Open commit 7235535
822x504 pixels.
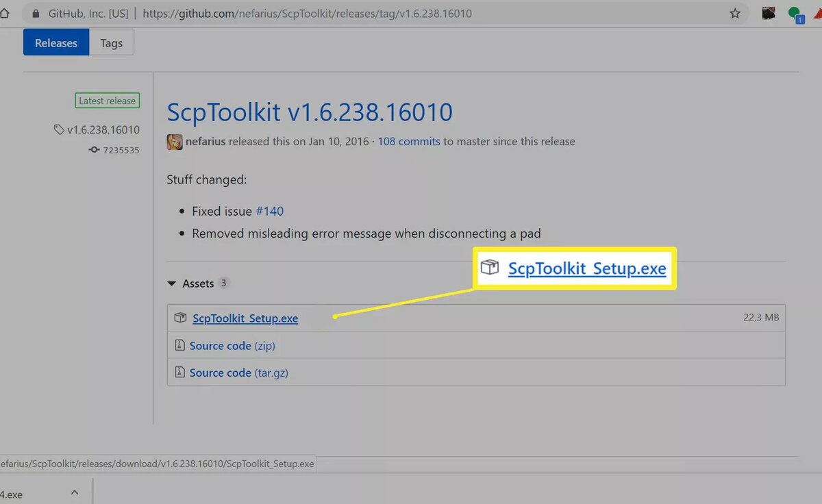121,149
